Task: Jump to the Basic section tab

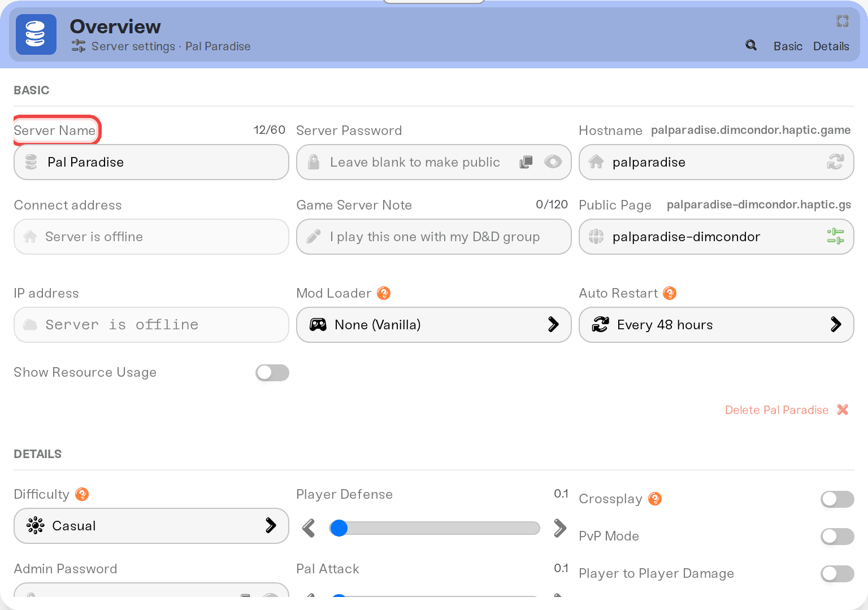Action: tap(788, 46)
